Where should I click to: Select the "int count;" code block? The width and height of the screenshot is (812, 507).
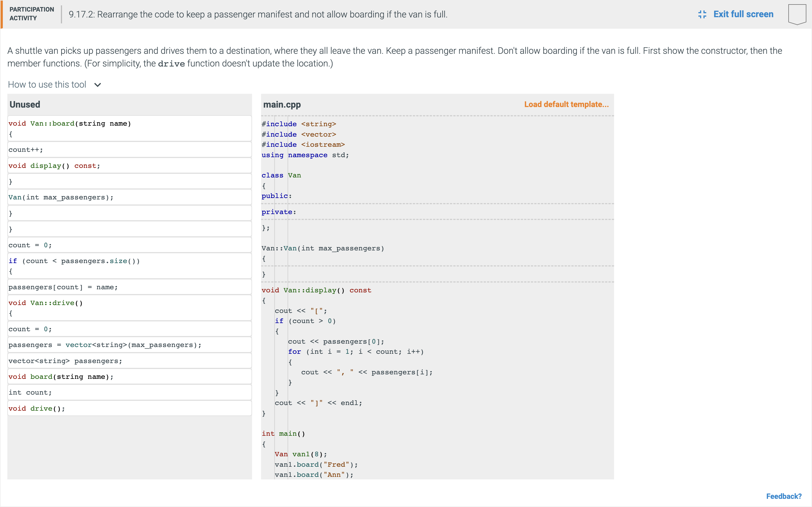[129, 392]
